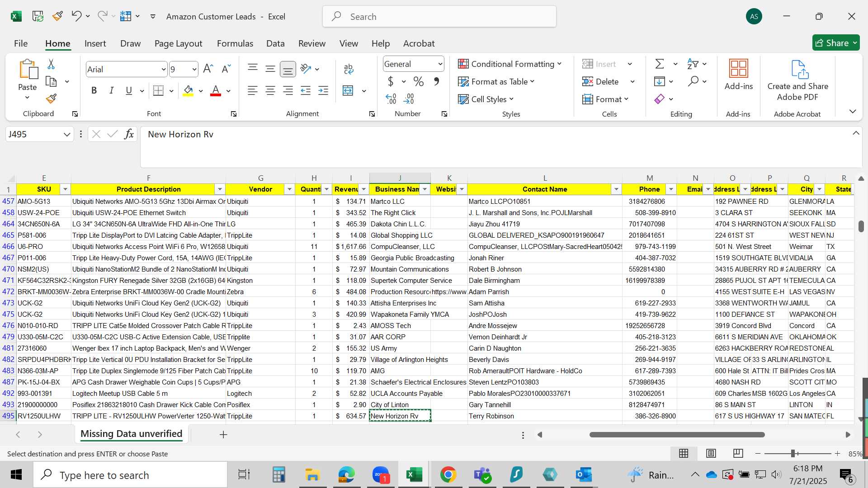Open the General number format dropdown

click(440, 64)
